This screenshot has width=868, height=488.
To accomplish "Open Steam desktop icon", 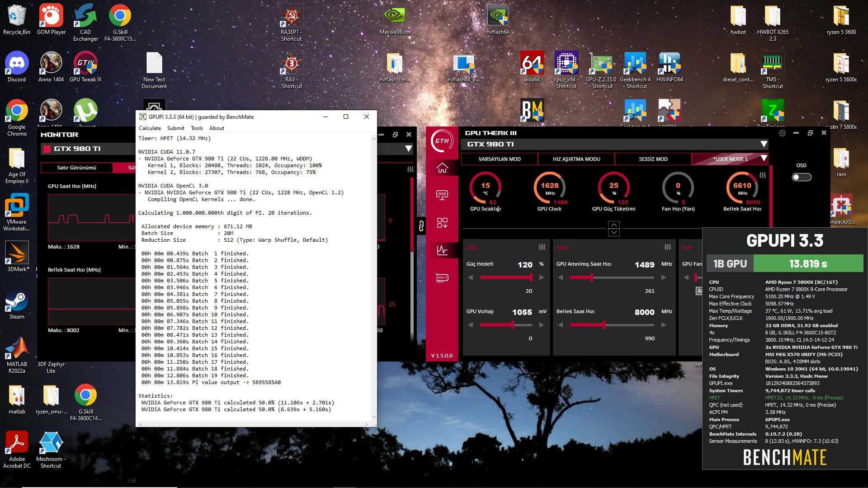I will point(17,304).
